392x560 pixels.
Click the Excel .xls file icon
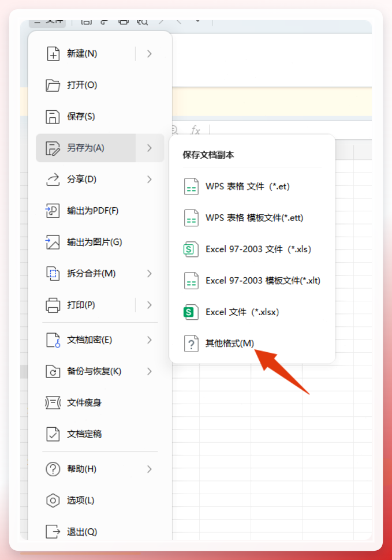click(191, 249)
